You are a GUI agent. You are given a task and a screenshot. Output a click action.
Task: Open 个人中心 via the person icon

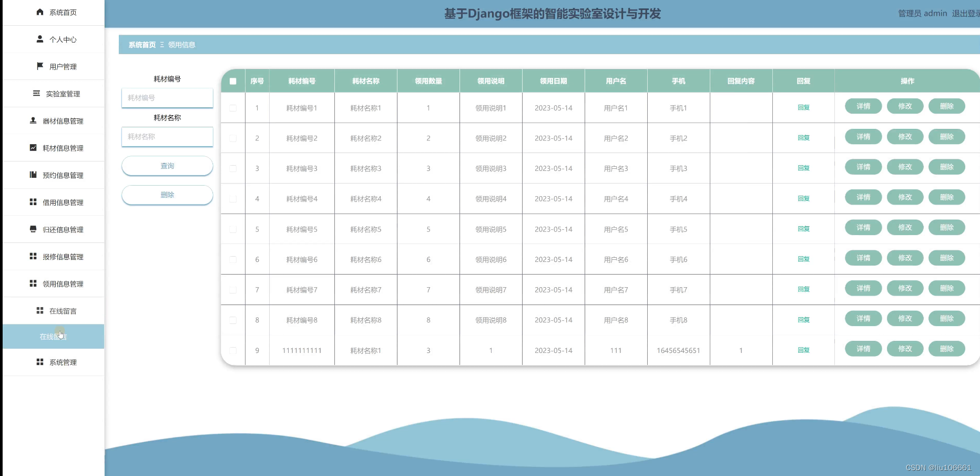[x=39, y=39]
